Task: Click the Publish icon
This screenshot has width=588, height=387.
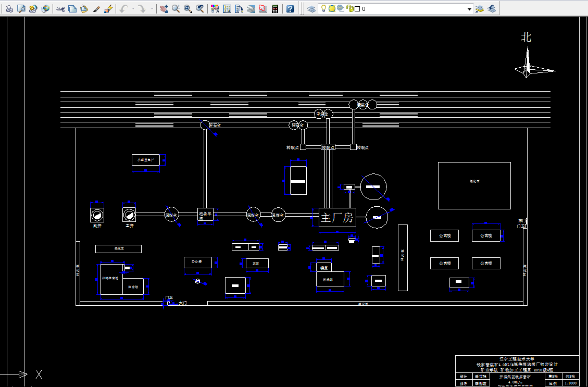Action: 33,9
